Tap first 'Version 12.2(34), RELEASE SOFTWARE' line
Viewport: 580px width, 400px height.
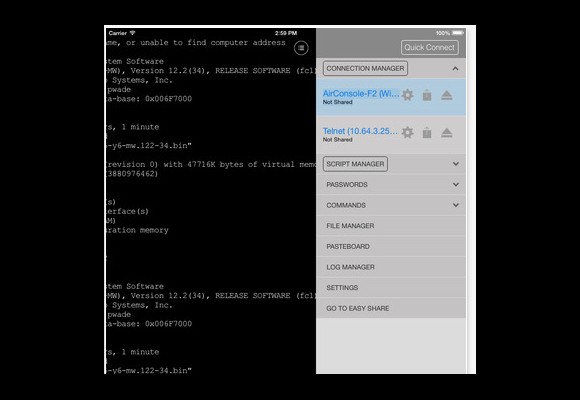coord(211,71)
